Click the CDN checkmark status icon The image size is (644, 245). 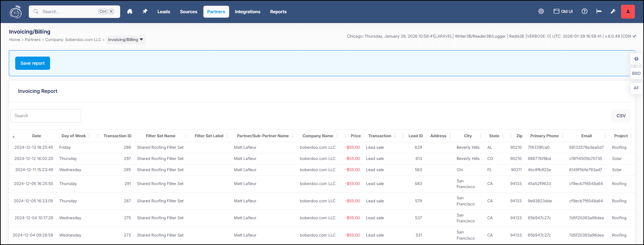[x=634, y=36]
